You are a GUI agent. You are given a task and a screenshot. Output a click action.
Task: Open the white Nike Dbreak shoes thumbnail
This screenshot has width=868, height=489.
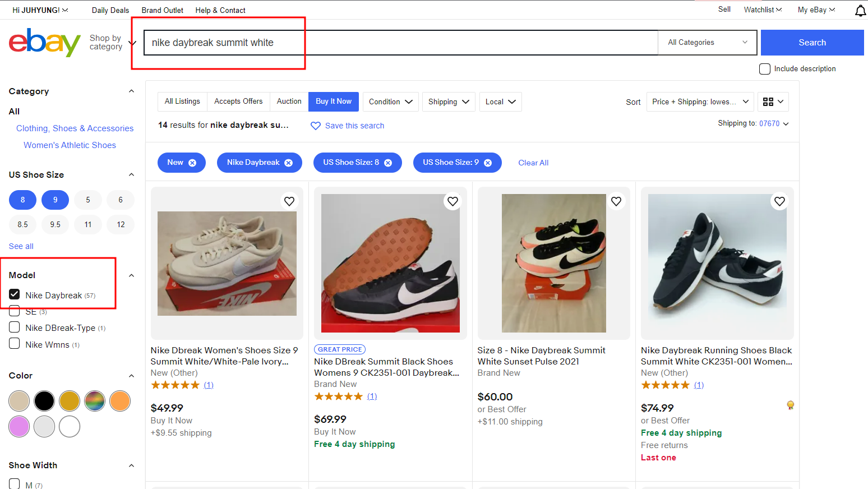(227, 264)
